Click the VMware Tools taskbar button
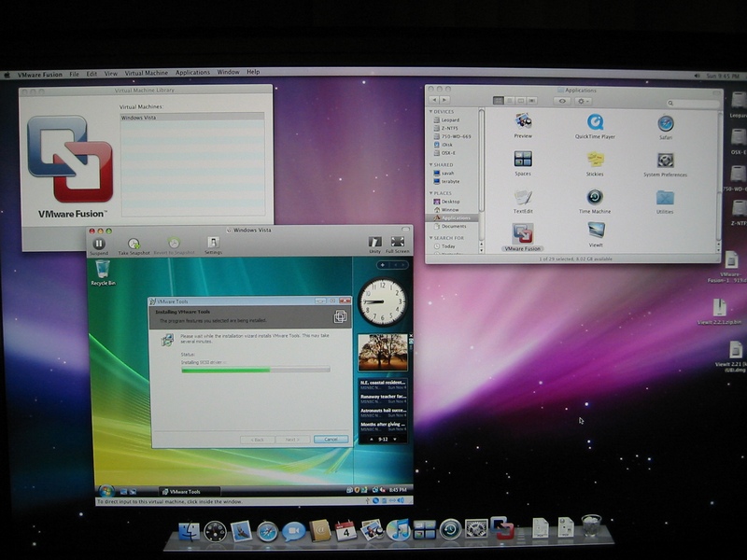Screen dimensions: 747x560 [190, 492]
